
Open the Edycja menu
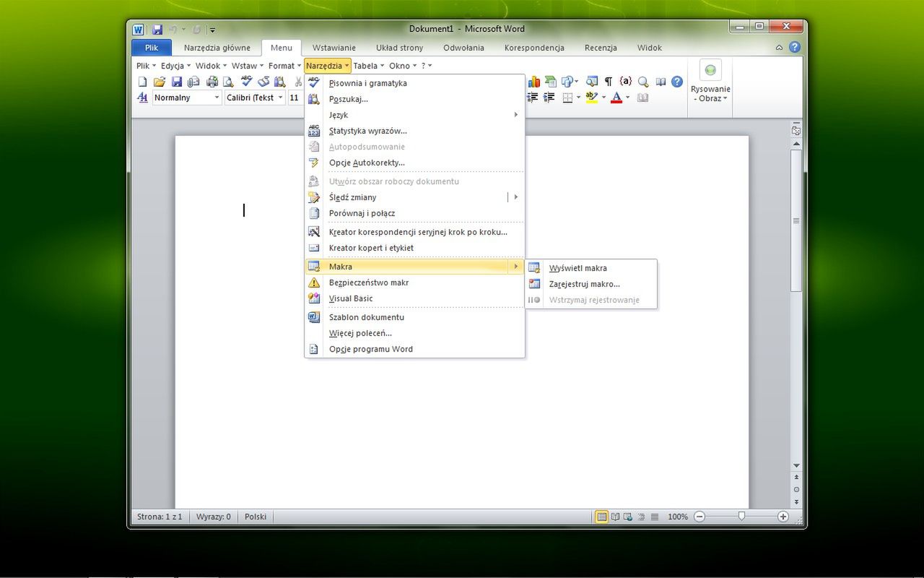point(175,66)
